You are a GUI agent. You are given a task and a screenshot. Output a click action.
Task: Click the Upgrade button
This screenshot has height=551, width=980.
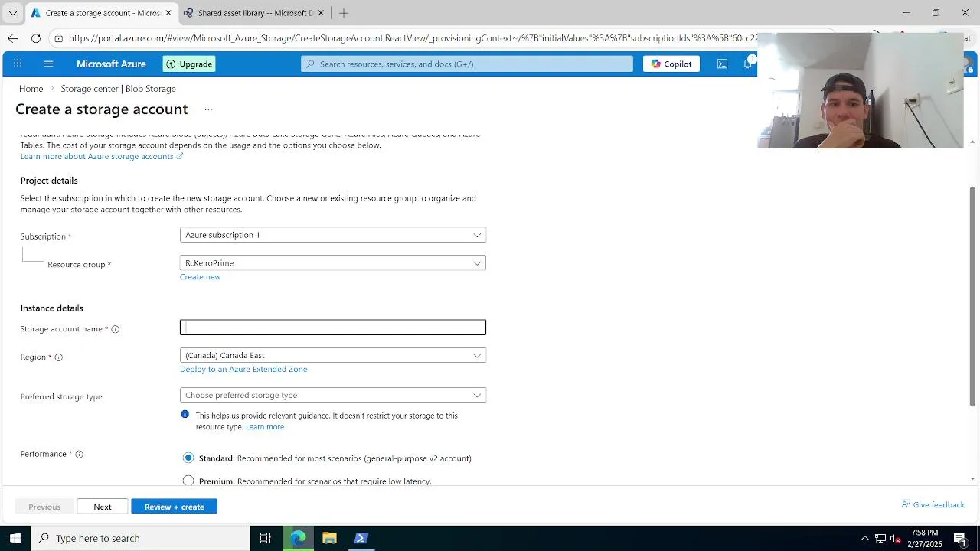pyautogui.click(x=189, y=64)
